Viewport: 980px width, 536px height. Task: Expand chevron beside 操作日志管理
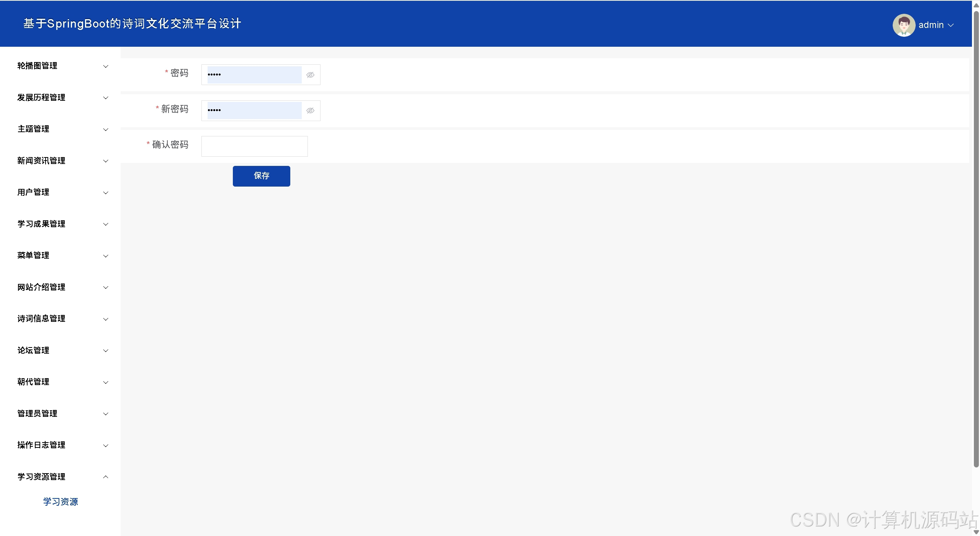coord(106,446)
